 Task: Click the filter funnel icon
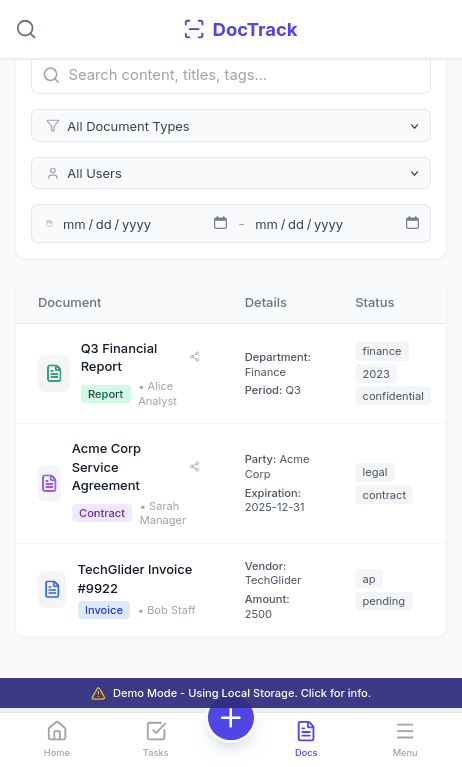point(53,126)
